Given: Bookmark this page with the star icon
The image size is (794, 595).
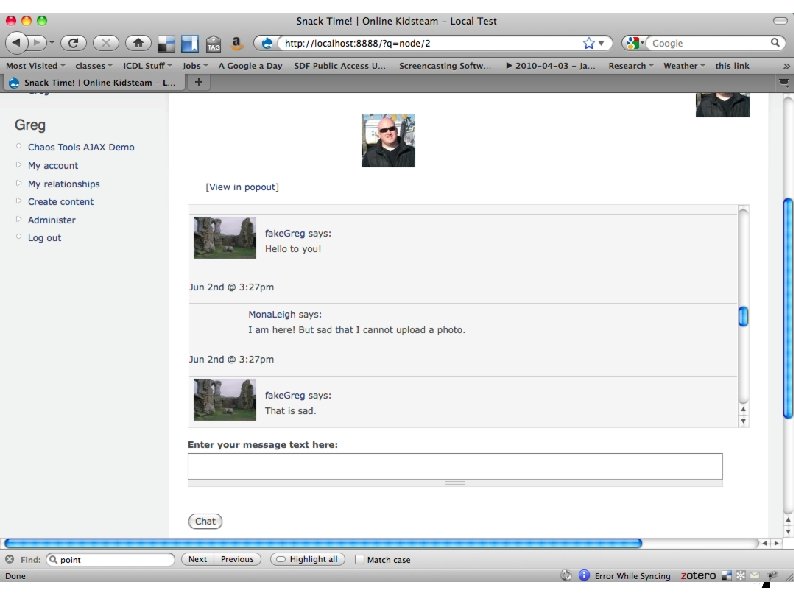Looking at the screenshot, I should pos(588,44).
